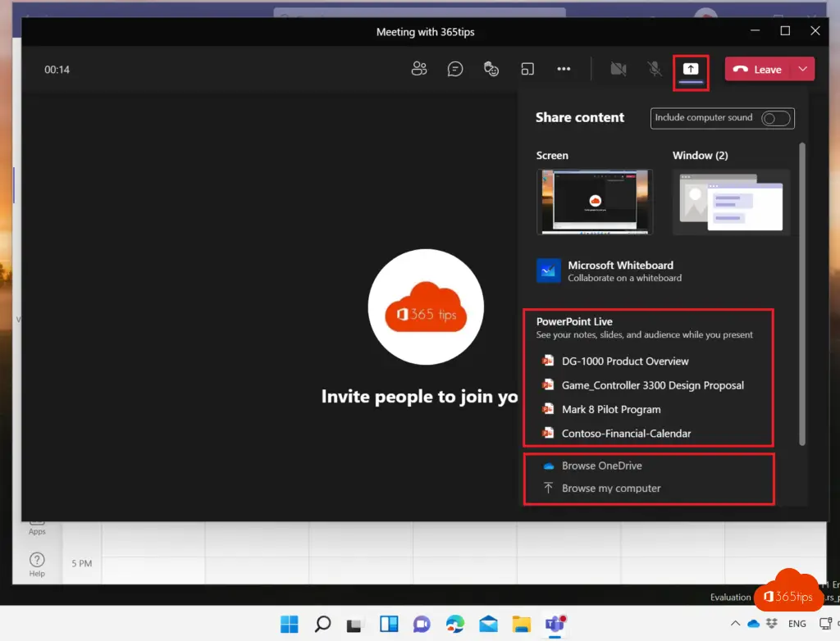840x641 pixels.
Task: Click the PowerPoint icon beside Mark 8 Pilot Program
Action: click(547, 409)
